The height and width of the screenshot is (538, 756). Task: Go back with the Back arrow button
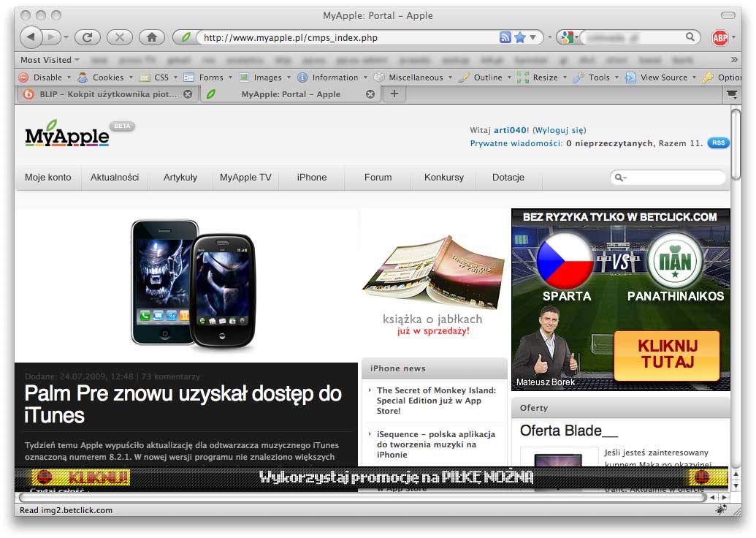click(31, 37)
